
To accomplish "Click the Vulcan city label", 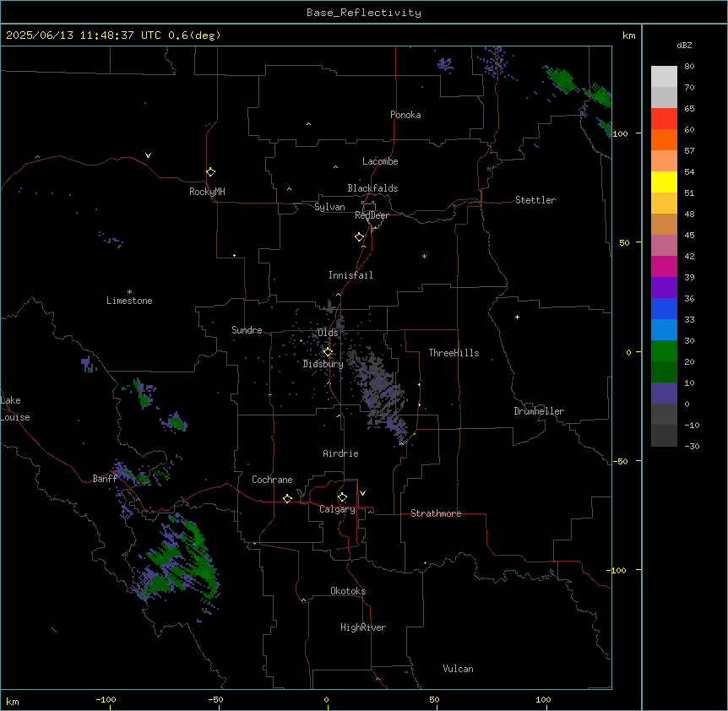I will [459, 669].
